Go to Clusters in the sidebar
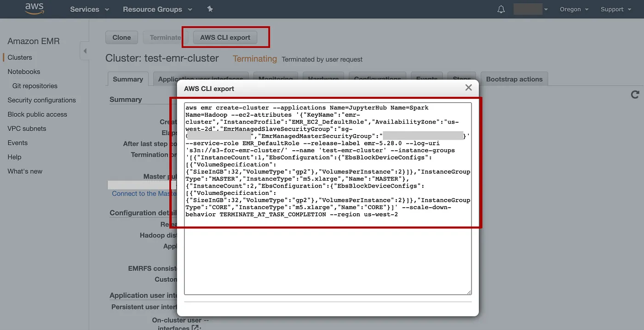 click(20, 57)
